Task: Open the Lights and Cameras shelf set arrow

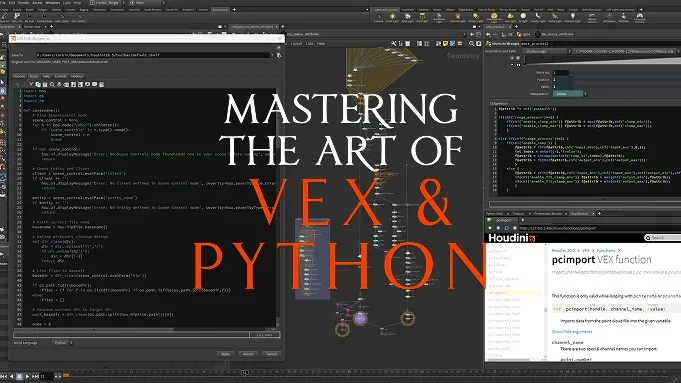Action: [x=368, y=9]
